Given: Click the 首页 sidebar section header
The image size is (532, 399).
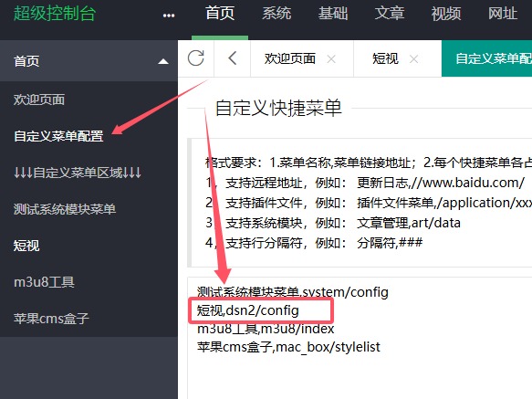Looking at the screenshot, I should click(x=89, y=61).
